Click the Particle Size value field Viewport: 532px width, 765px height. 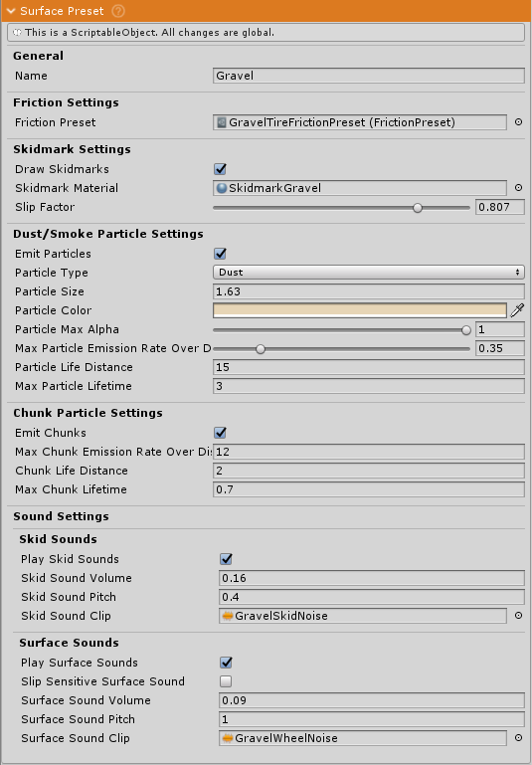click(369, 291)
